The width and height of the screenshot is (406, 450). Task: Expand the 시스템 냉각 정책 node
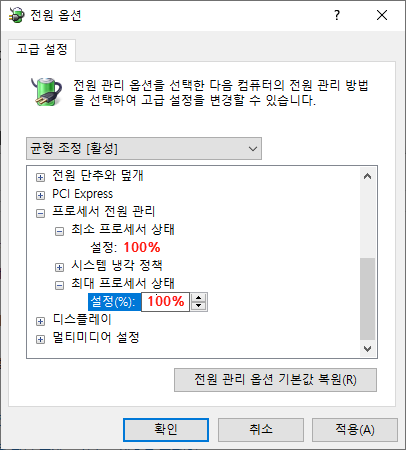pyautogui.click(x=59, y=267)
